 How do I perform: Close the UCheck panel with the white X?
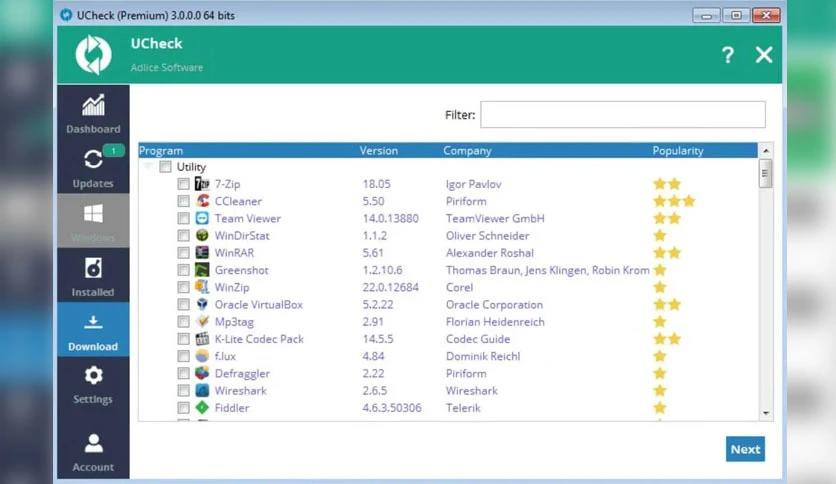pos(763,54)
